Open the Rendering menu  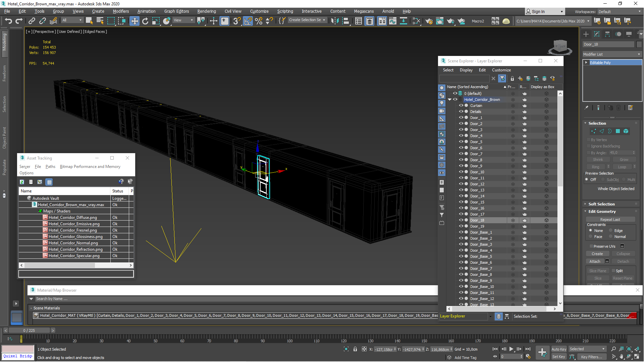206,11
